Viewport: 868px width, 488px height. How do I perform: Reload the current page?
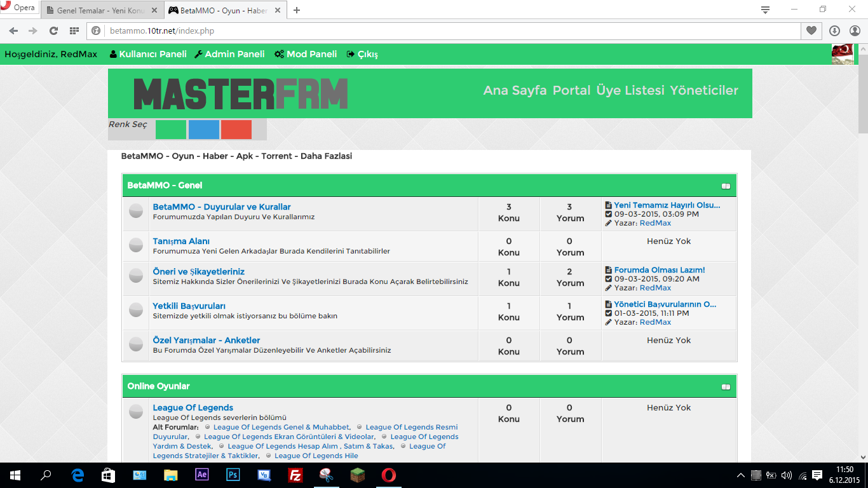pos(53,30)
